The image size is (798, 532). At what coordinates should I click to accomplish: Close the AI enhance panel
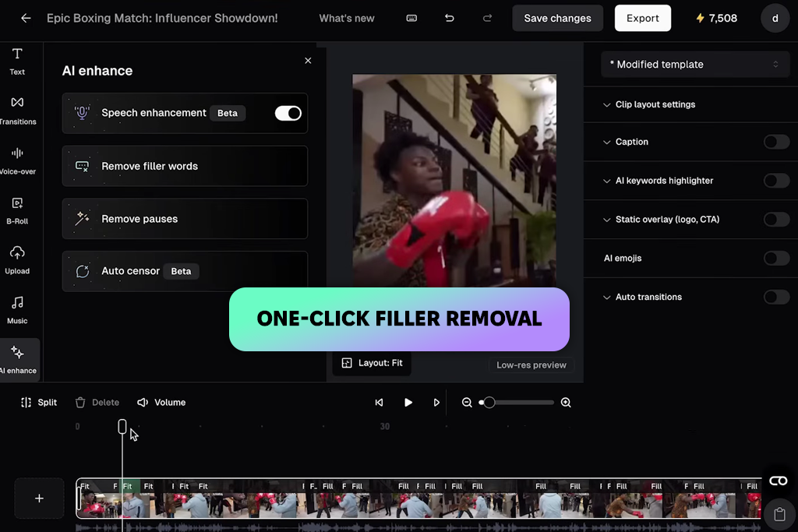coord(308,61)
